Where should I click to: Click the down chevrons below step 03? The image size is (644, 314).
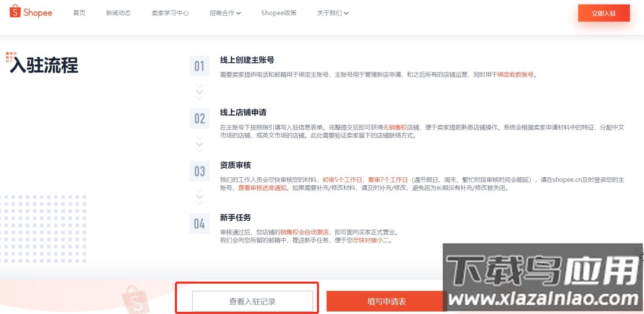pyautogui.click(x=199, y=197)
